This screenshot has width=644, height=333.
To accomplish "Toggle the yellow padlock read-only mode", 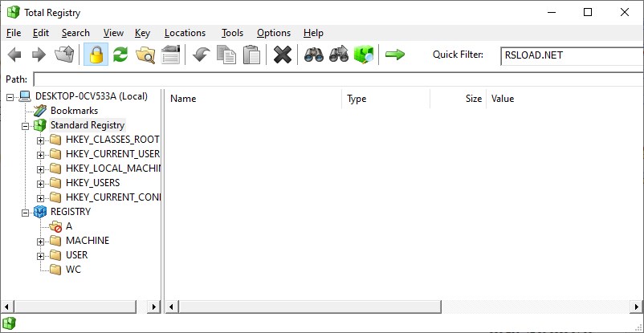I will (x=96, y=55).
